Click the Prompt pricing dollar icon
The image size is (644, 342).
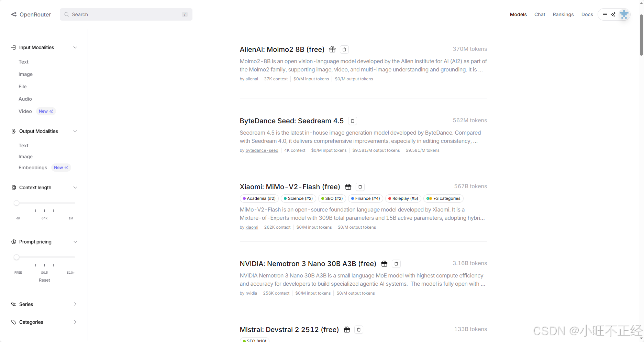tap(14, 242)
